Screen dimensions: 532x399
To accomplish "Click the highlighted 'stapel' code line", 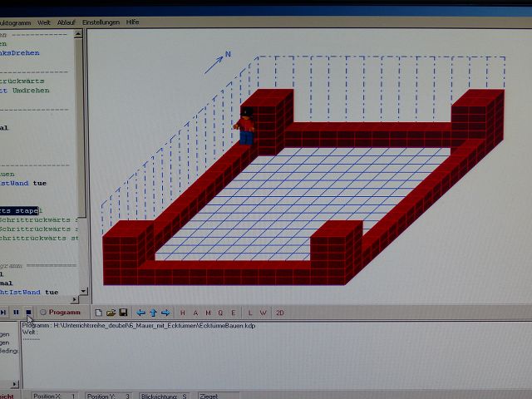I will pyautogui.click(x=19, y=210).
